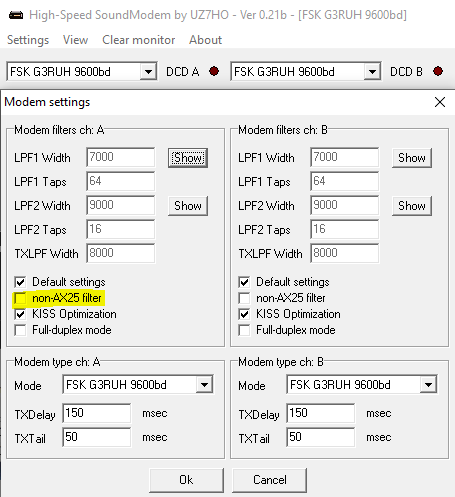Open the Settings menu
Image resolution: width=455 pixels, height=497 pixels.
(x=28, y=40)
